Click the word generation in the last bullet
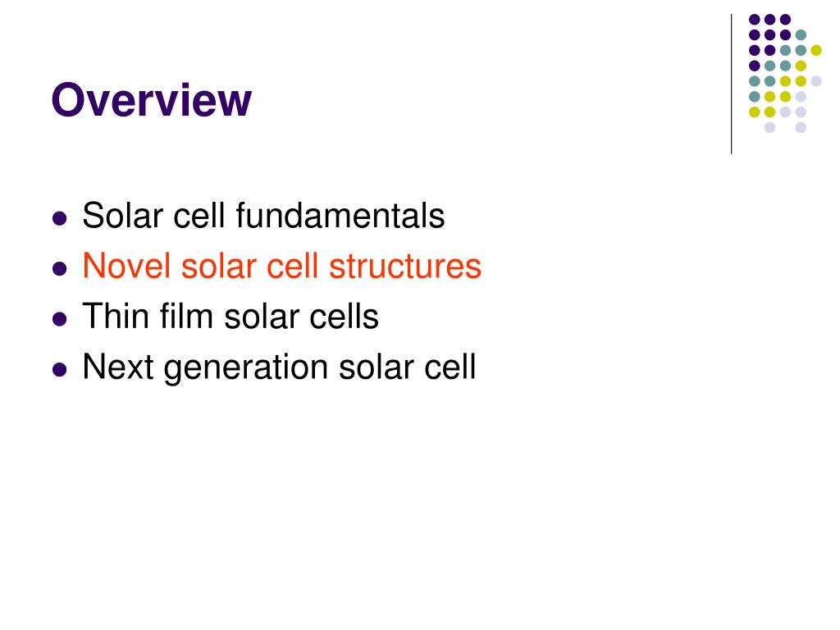840x630 pixels. pos(246,368)
